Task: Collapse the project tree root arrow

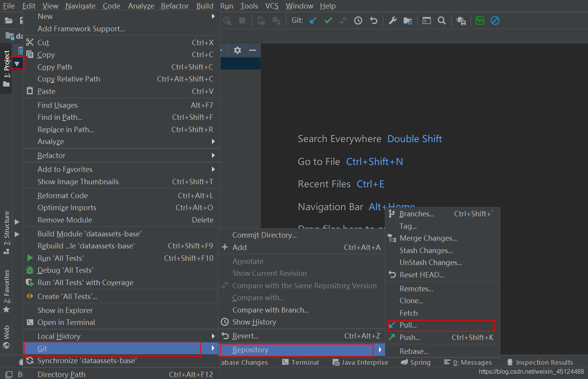Action: pyautogui.click(x=17, y=64)
